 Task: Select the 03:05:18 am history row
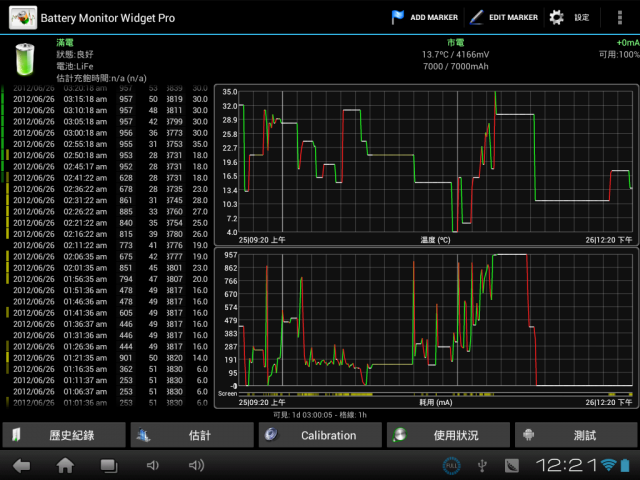[x=108, y=122]
